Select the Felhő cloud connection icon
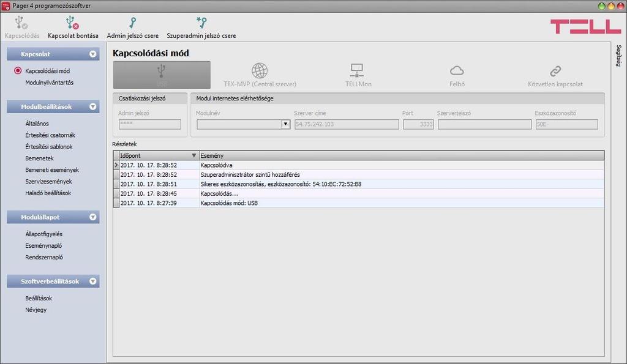 [457, 71]
